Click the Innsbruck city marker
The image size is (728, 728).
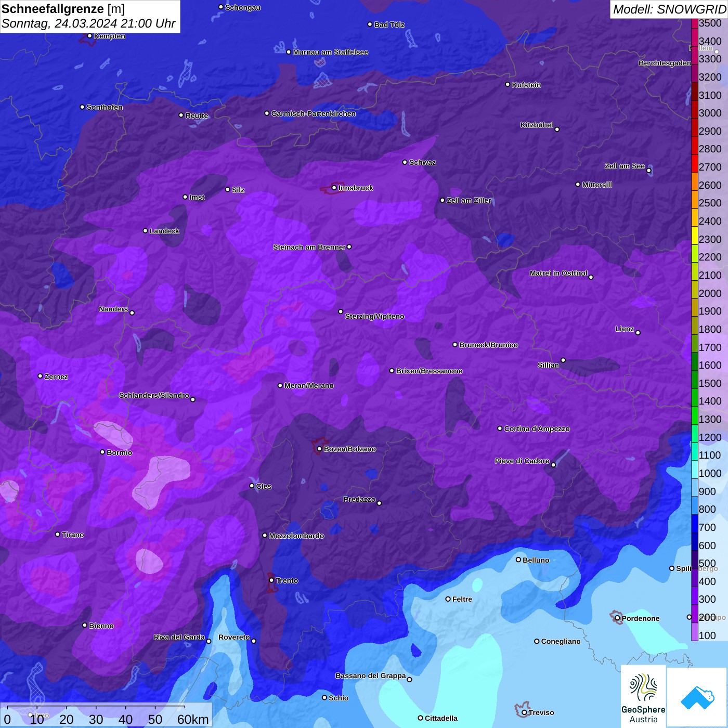coord(334,188)
